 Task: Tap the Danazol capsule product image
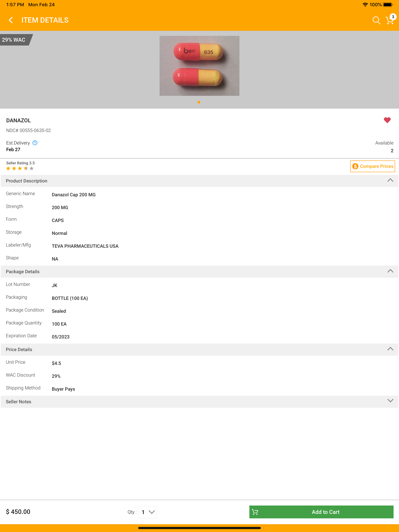(199, 66)
